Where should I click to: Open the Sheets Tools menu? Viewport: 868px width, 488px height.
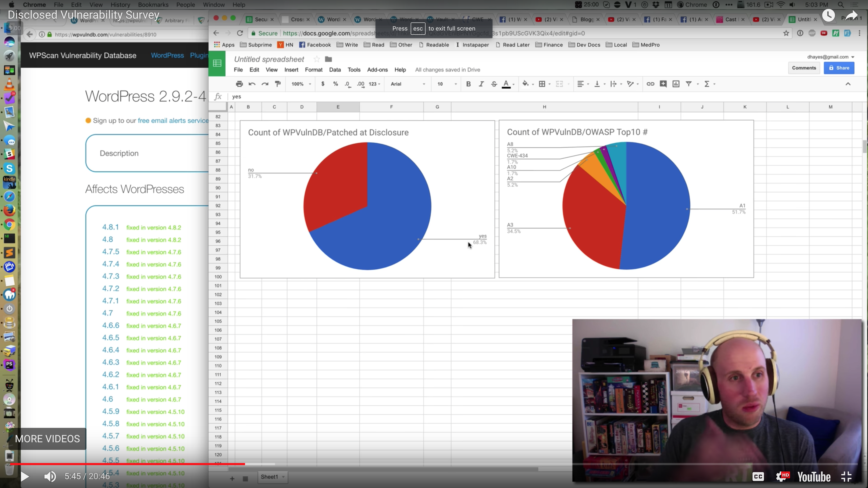coord(354,70)
